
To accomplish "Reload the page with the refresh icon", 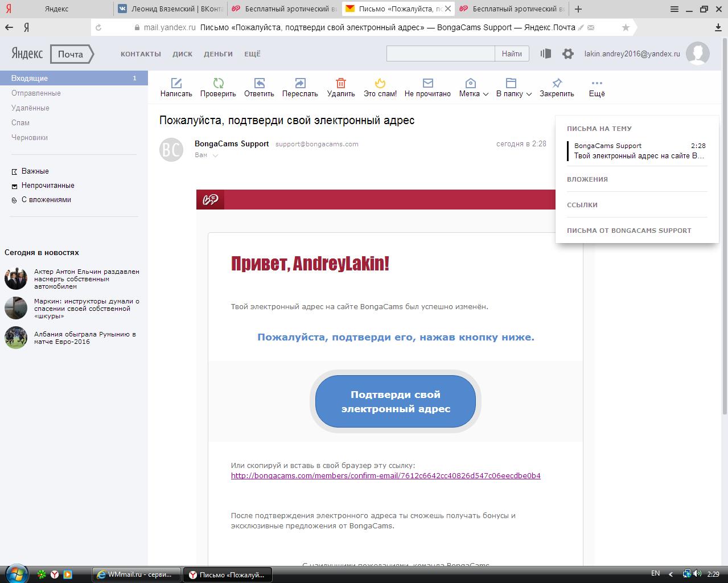I will click(98, 27).
